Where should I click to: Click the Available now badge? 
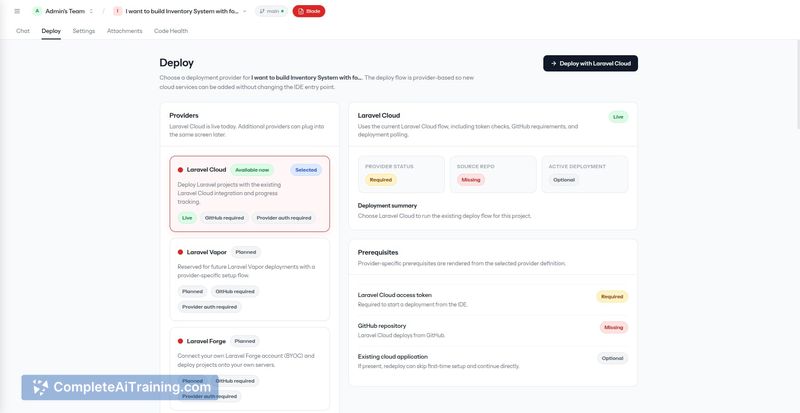pyautogui.click(x=252, y=170)
